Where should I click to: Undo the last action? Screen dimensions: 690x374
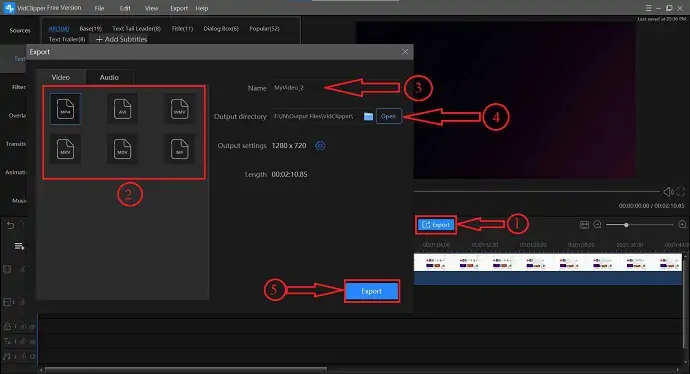tap(11, 225)
